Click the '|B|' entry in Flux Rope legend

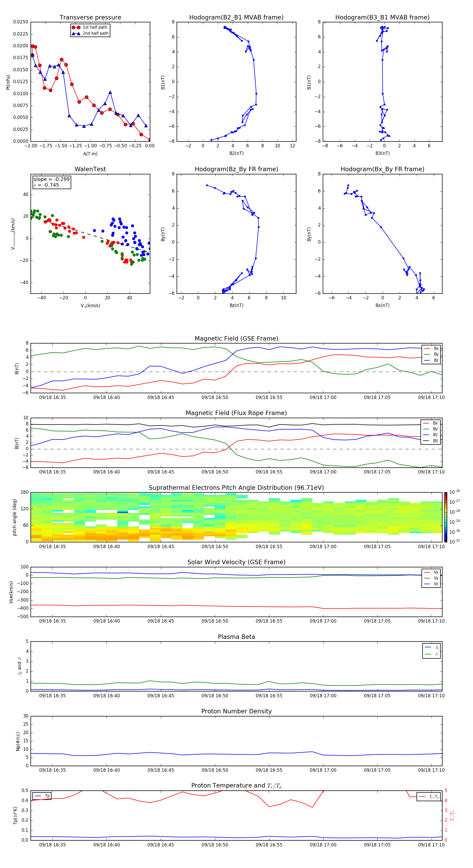[x=431, y=441]
